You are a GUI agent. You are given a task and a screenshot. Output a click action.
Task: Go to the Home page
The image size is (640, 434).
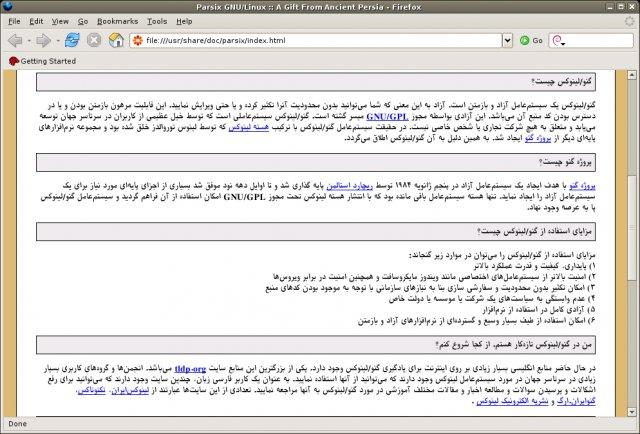coord(116,41)
